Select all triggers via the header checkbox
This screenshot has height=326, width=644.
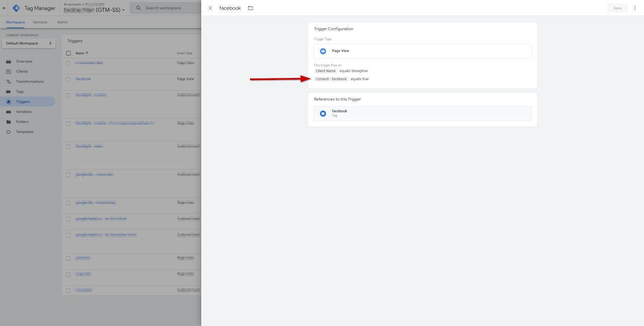(x=68, y=53)
